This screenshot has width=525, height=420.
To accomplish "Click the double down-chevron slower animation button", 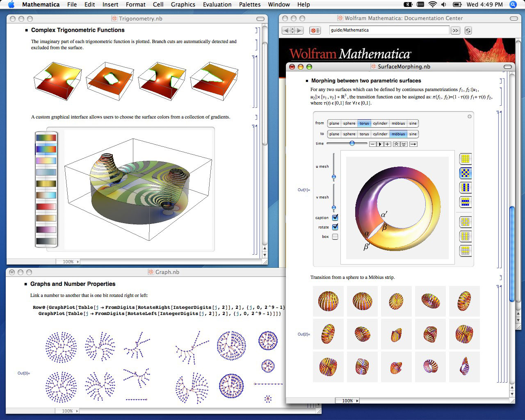I will click(404, 144).
